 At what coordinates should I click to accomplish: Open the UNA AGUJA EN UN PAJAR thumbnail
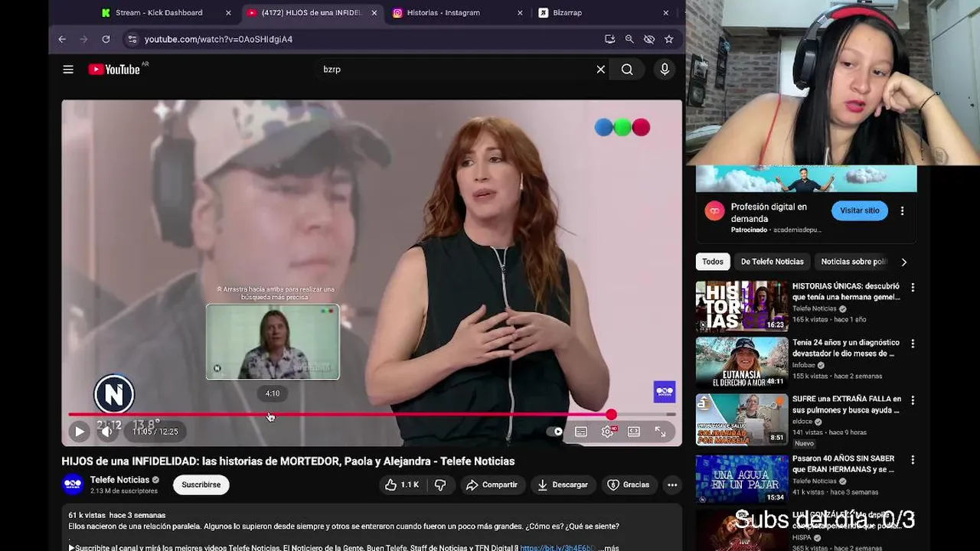pos(742,479)
